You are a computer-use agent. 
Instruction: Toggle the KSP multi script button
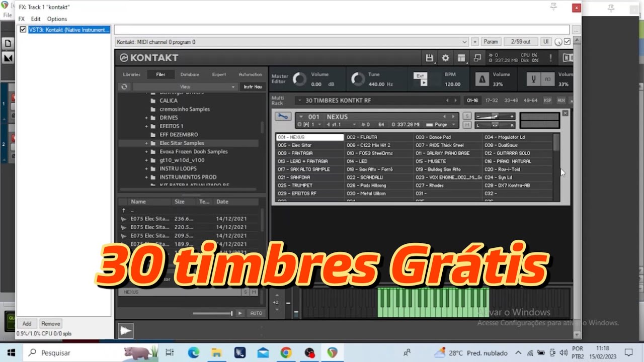tap(547, 101)
